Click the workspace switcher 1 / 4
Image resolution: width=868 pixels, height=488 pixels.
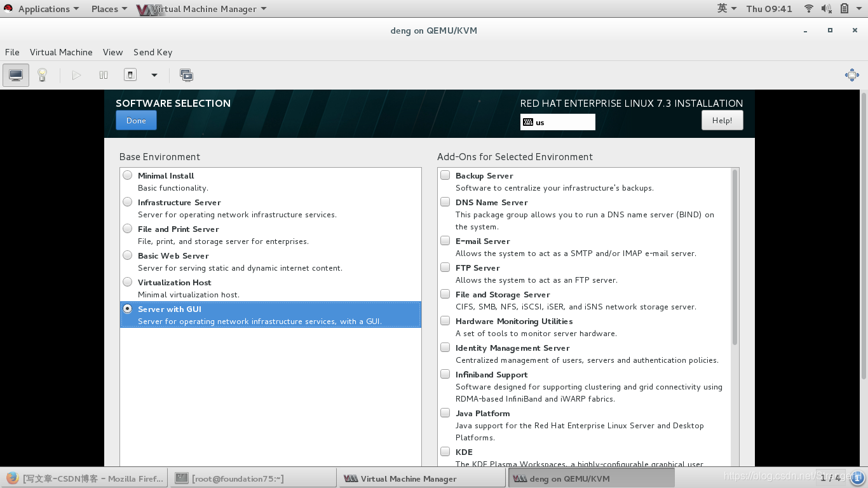832,478
